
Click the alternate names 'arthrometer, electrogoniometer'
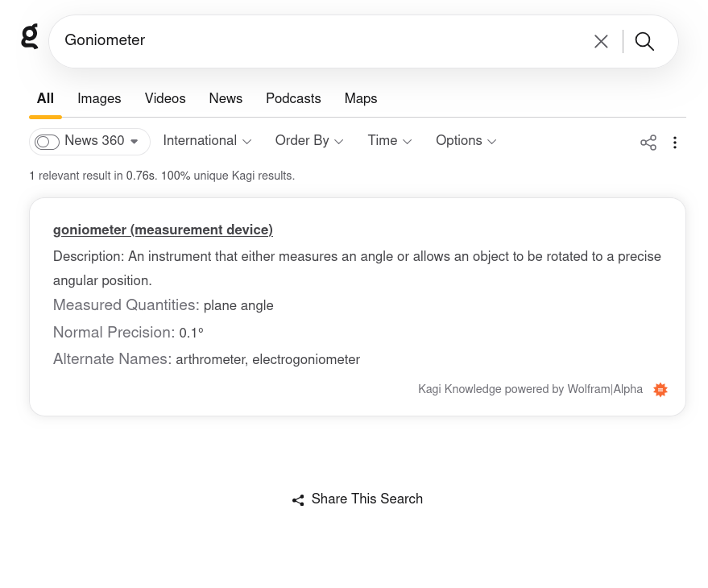267,359
